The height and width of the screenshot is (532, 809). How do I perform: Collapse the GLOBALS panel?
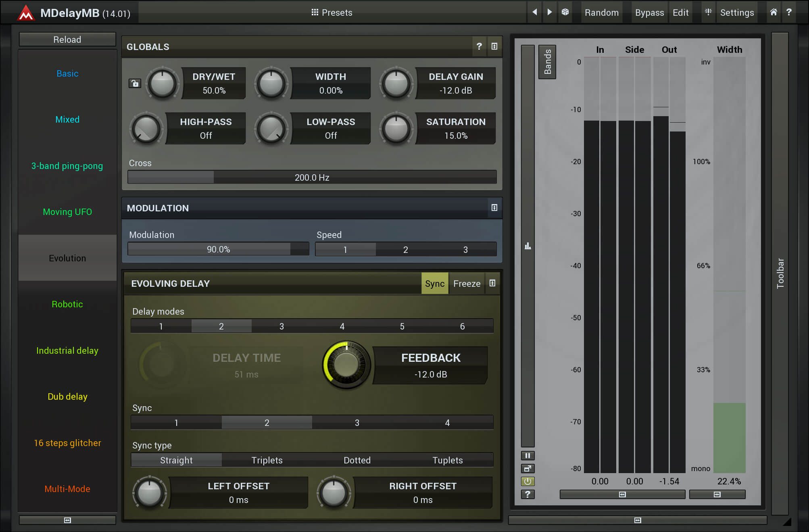click(494, 46)
